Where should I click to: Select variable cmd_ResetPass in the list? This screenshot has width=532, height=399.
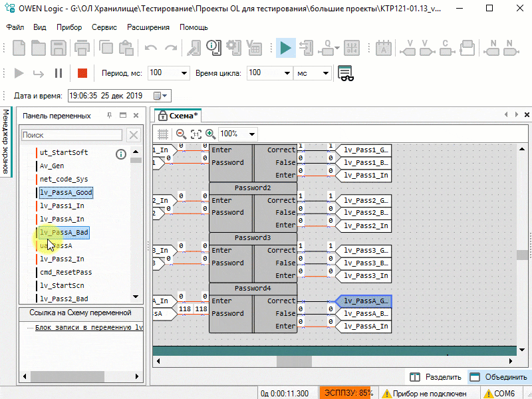click(65, 272)
